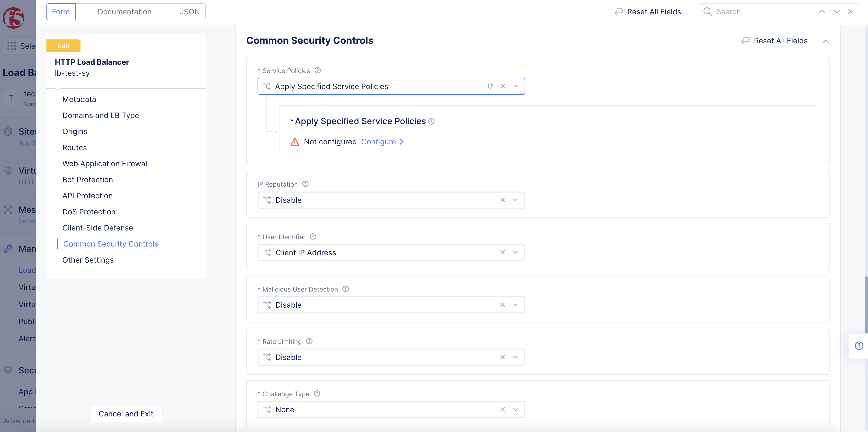Click the F5 logo
Viewport: 868px width, 432px height.
(x=13, y=18)
